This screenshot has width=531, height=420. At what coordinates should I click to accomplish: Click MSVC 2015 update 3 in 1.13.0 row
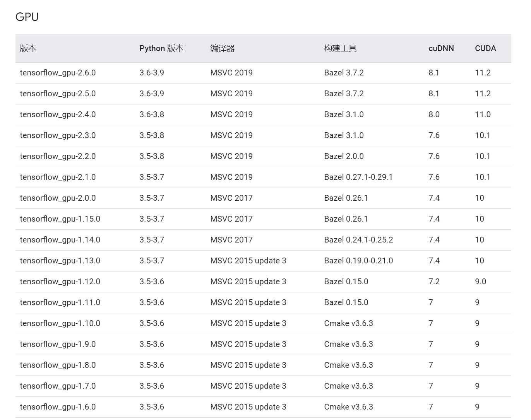click(248, 261)
